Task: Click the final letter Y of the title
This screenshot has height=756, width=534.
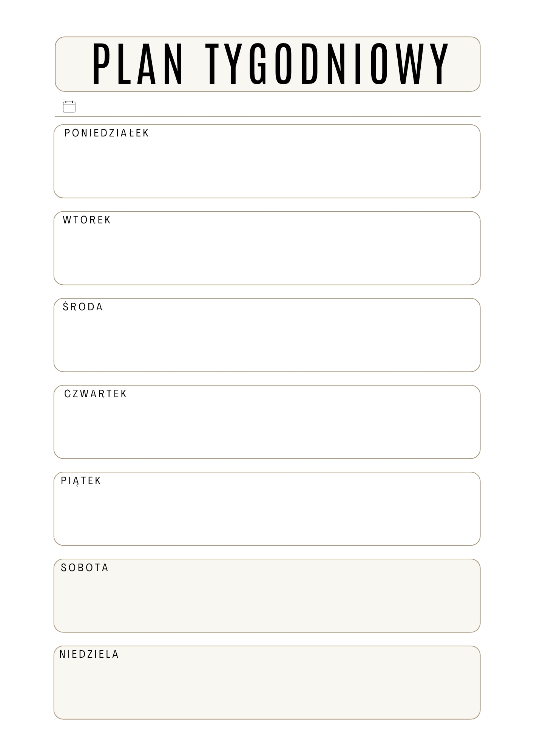Action: click(439, 64)
